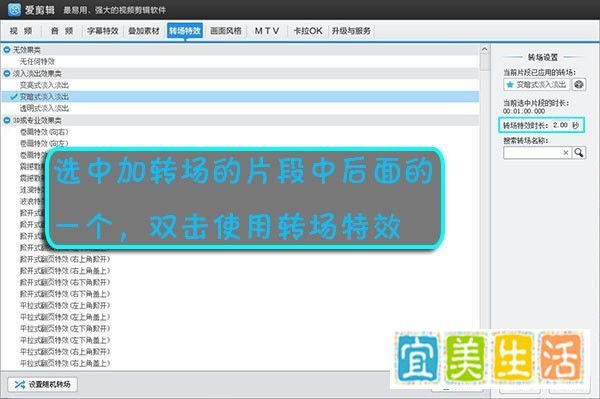Open the 升级与服务 tab
The image size is (600, 399).
pyautogui.click(x=351, y=31)
